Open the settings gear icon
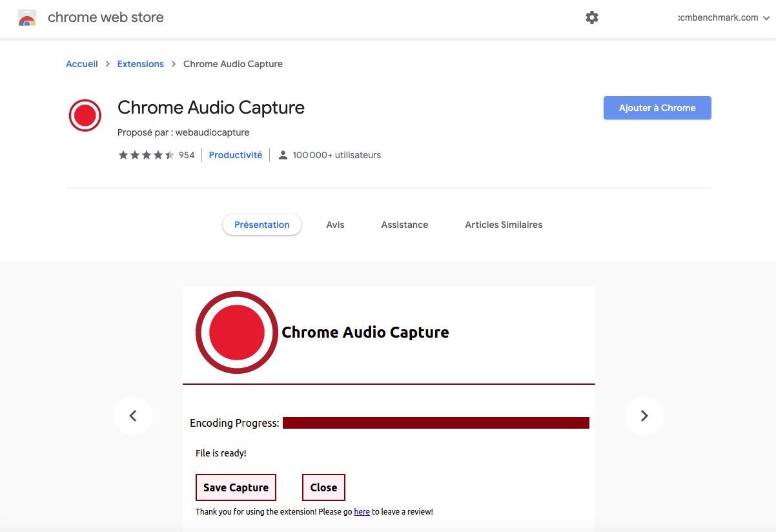776x532 pixels. pyautogui.click(x=592, y=17)
